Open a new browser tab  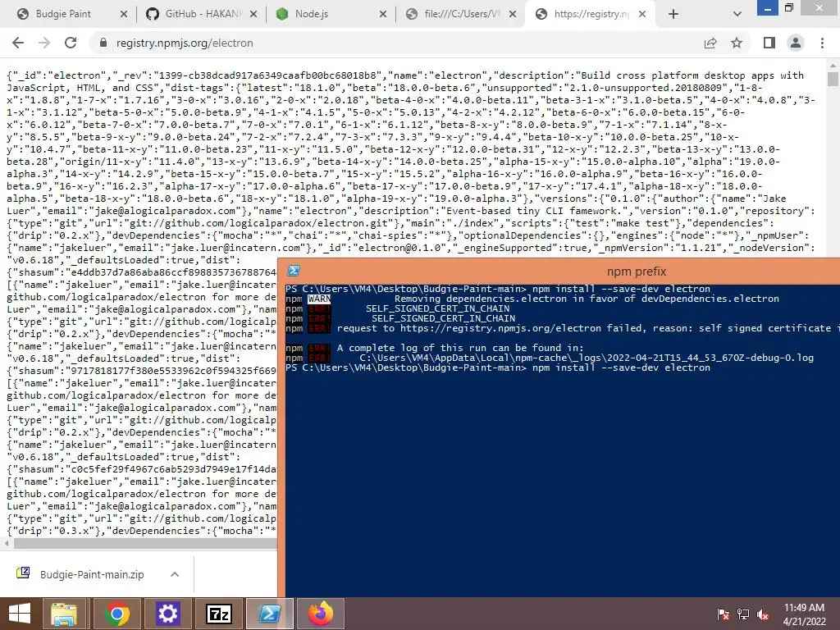pos(673,14)
